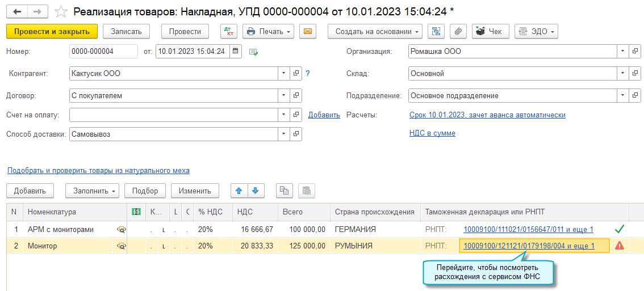The width and height of the screenshot is (644, 291).
Task: Click into the date field 10.01.2023 15:04:24
Action: pos(193,51)
